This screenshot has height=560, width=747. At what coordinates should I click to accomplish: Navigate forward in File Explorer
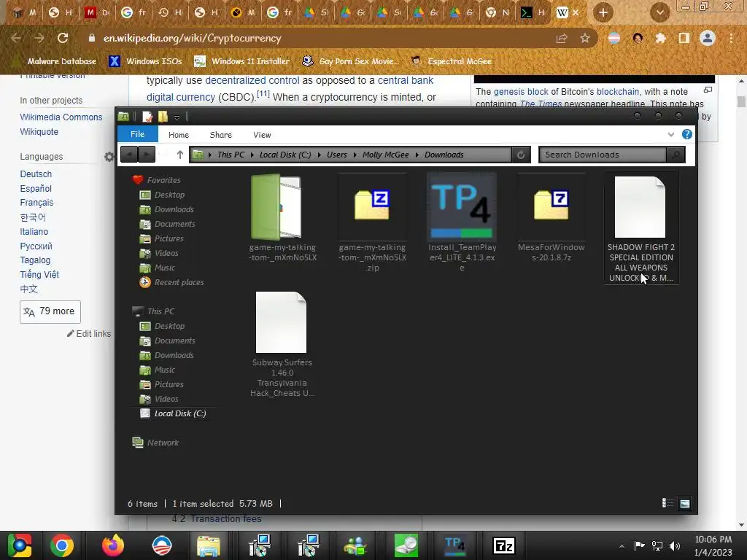[x=147, y=155]
